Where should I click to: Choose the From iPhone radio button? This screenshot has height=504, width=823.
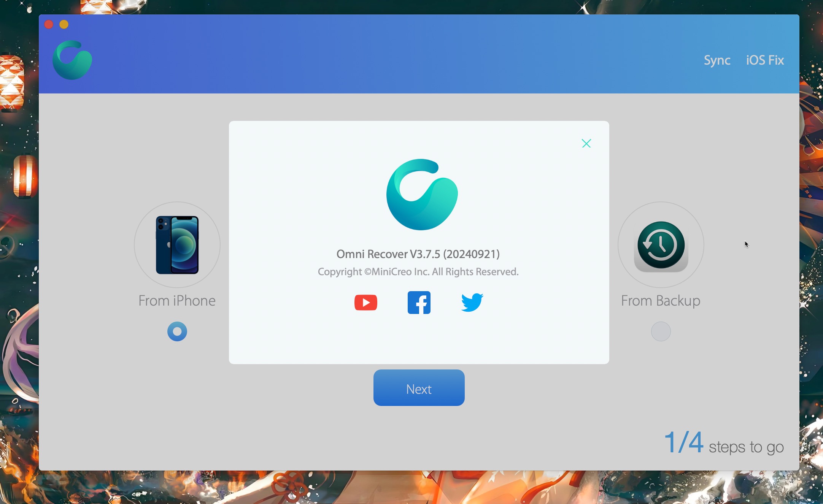[177, 331]
